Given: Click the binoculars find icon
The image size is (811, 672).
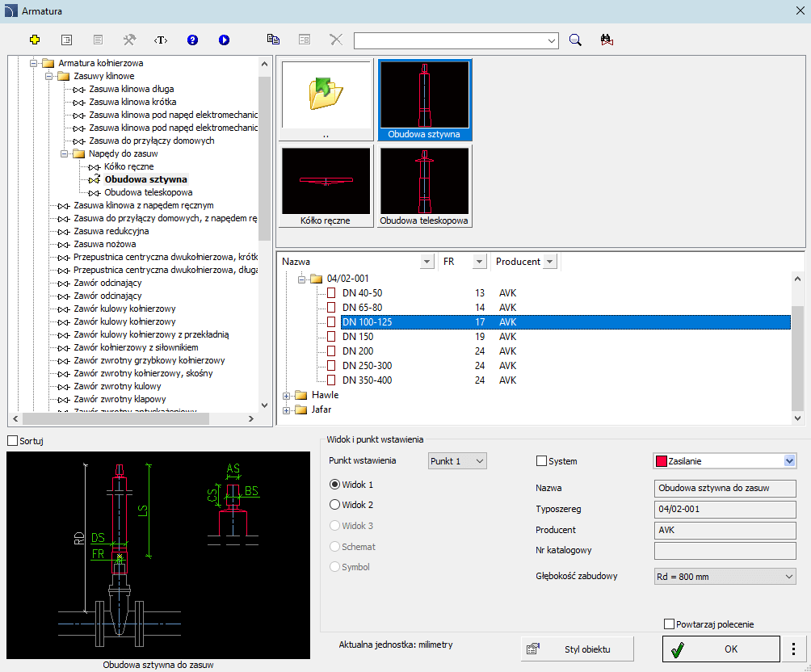Looking at the screenshot, I should click(x=607, y=40).
